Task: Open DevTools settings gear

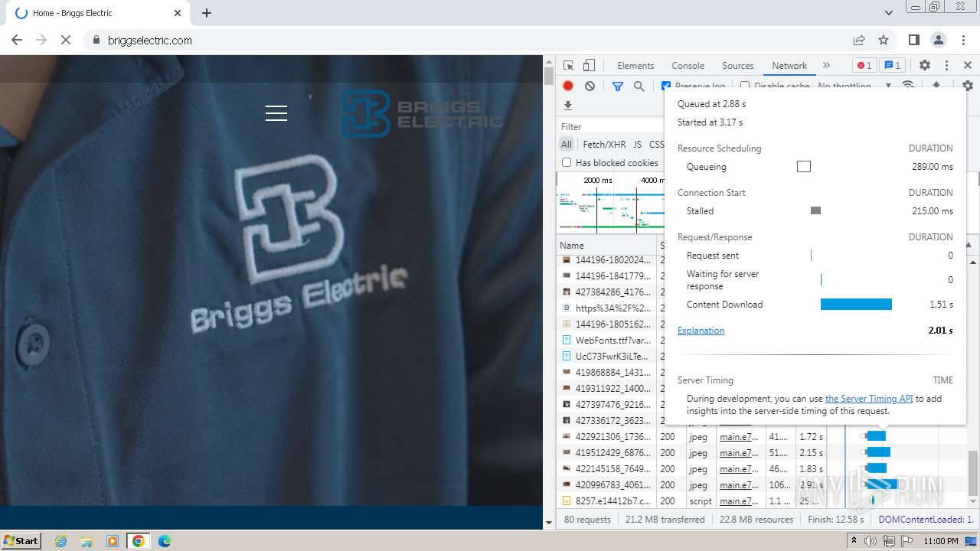Action: (x=925, y=66)
